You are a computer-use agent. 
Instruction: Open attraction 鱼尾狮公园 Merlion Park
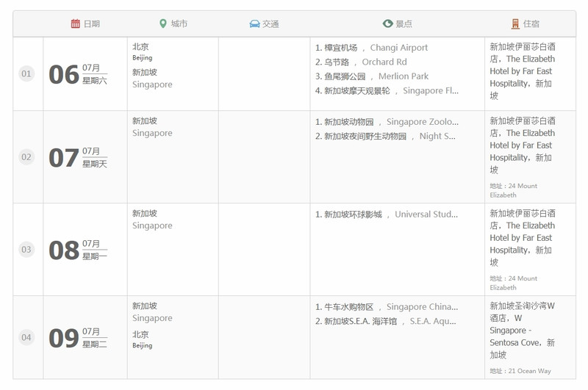tap(372, 76)
